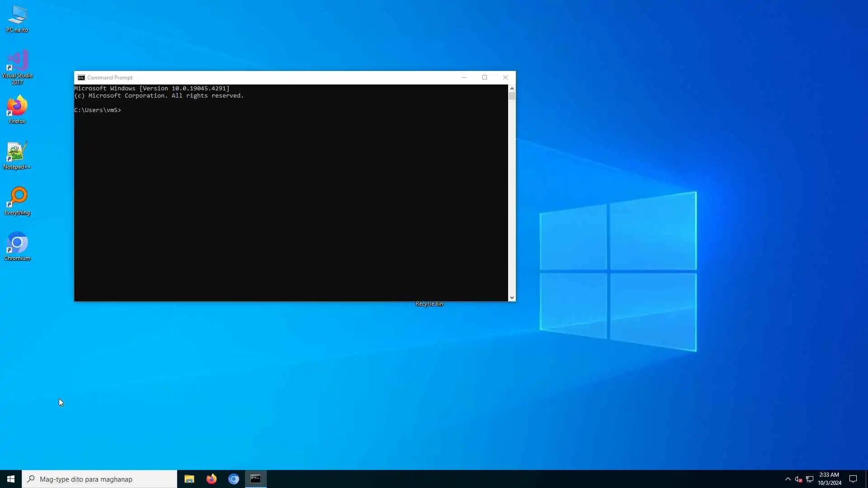Open the Command Prompt title bar system icon
This screenshot has height=488, width=868.
[x=81, y=78]
